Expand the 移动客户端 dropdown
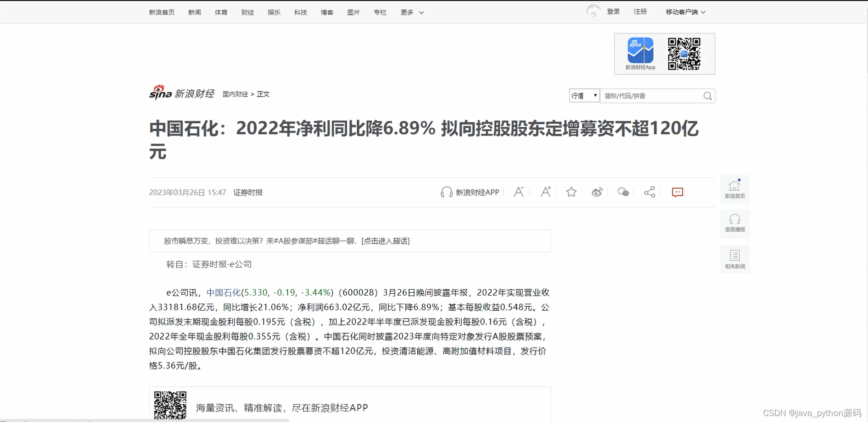This screenshot has width=868, height=422. click(685, 12)
